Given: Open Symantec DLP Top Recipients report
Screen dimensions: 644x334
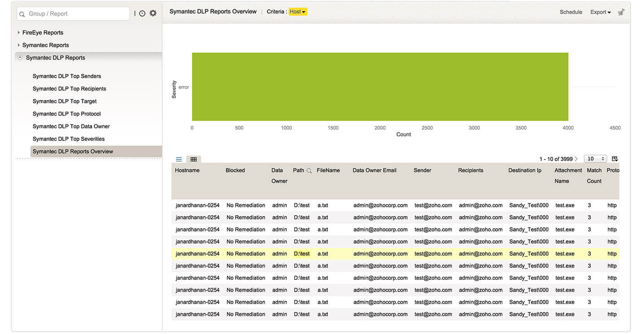Looking at the screenshot, I should tap(70, 89).
